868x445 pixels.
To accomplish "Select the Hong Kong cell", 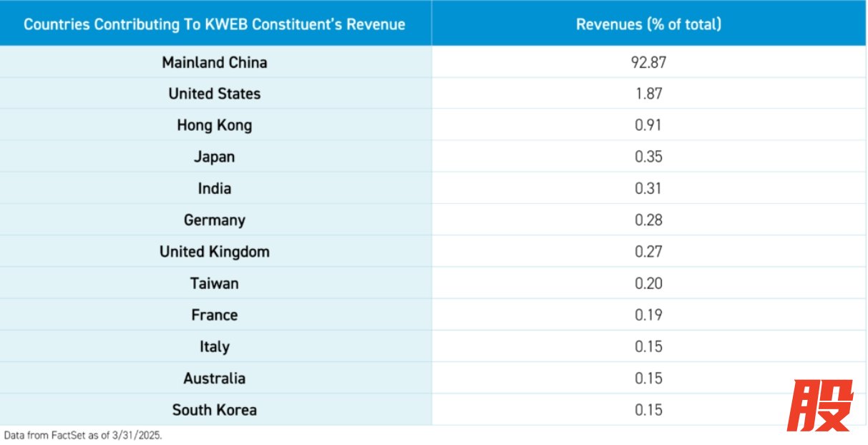I will [x=215, y=125].
